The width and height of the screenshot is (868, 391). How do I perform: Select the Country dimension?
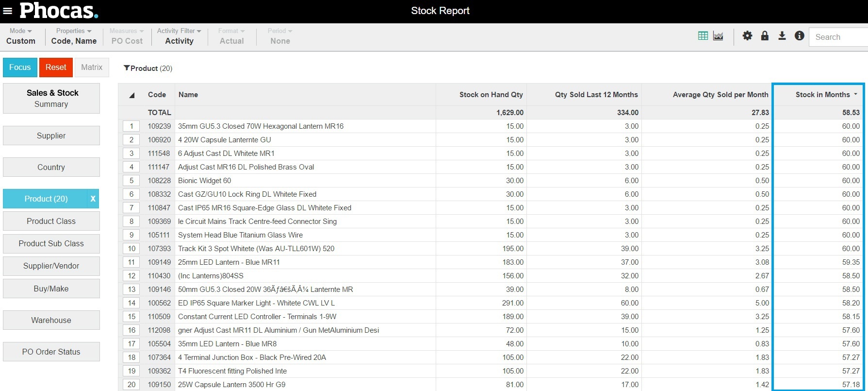(x=51, y=167)
